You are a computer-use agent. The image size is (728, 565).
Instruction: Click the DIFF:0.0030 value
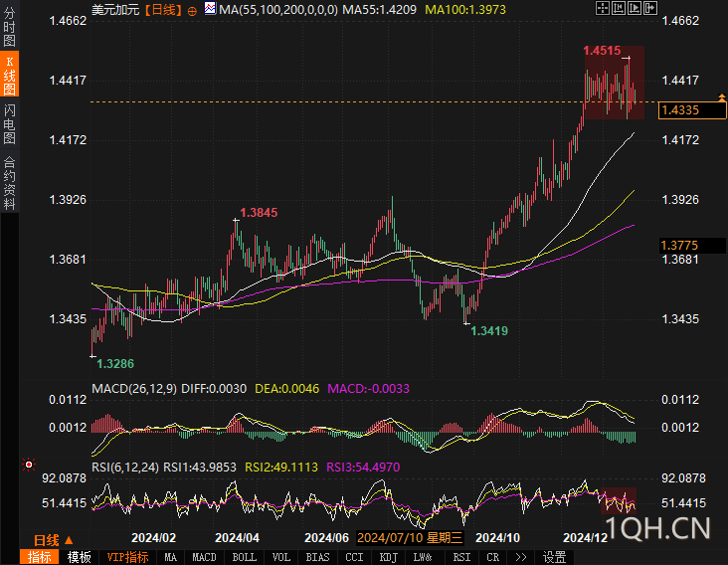214,389
